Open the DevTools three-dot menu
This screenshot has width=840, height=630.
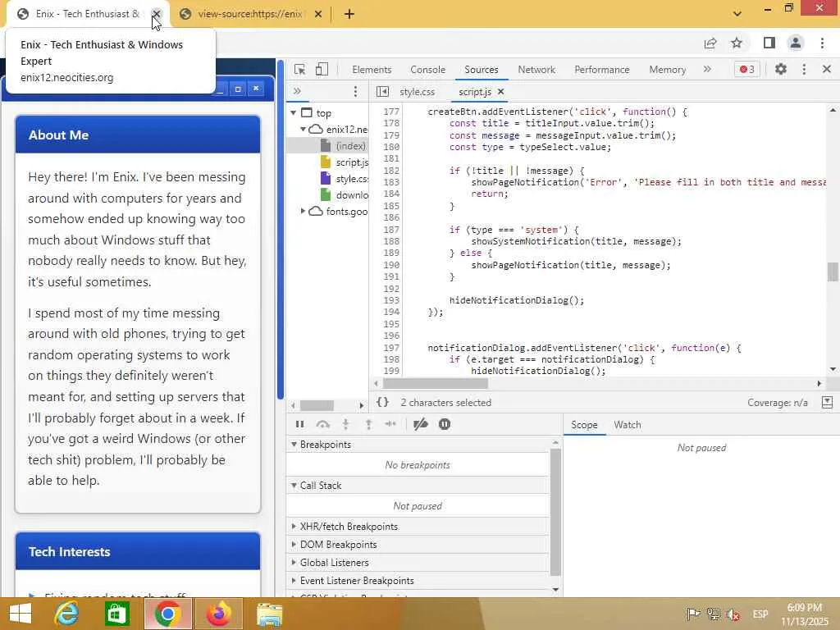pyautogui.click(x=804, y=70)
